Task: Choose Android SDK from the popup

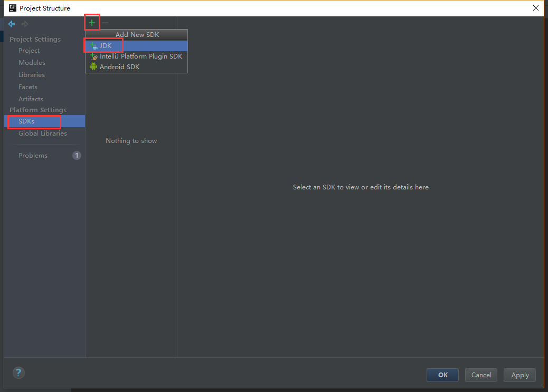Action: (x=137, y=66)
